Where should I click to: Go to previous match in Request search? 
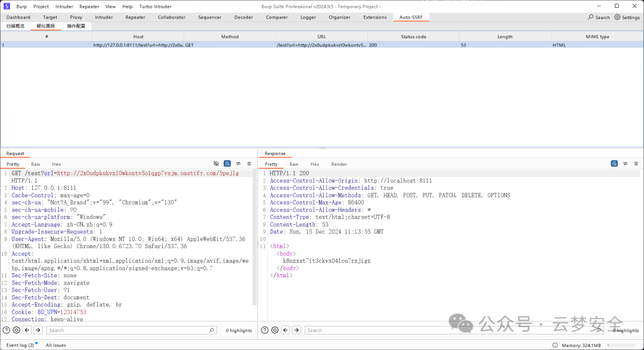pos(27,330)
